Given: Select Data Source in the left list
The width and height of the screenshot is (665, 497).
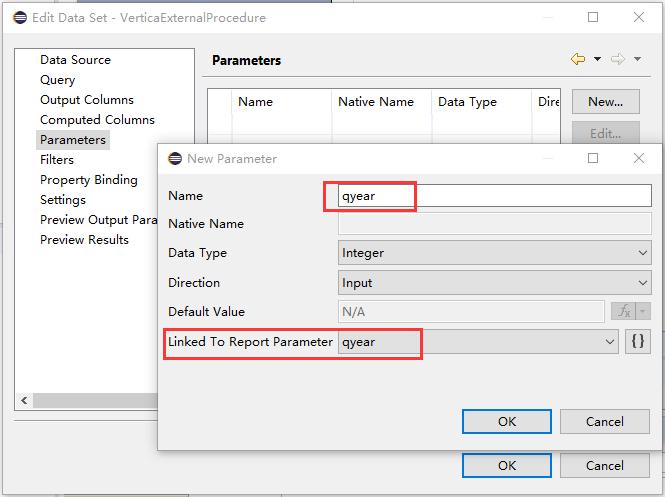Looking at the screenshot, I should (x=75, y=60).
